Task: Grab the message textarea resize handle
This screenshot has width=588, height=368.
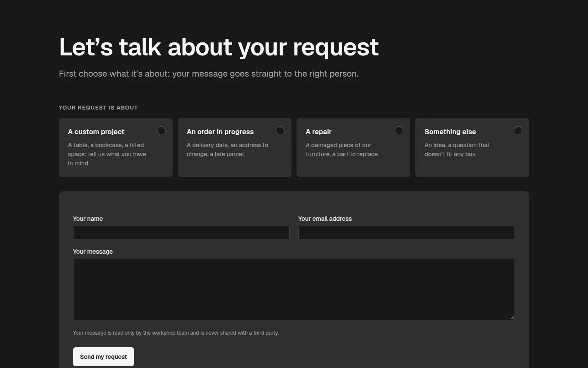Action: point(512,318)
